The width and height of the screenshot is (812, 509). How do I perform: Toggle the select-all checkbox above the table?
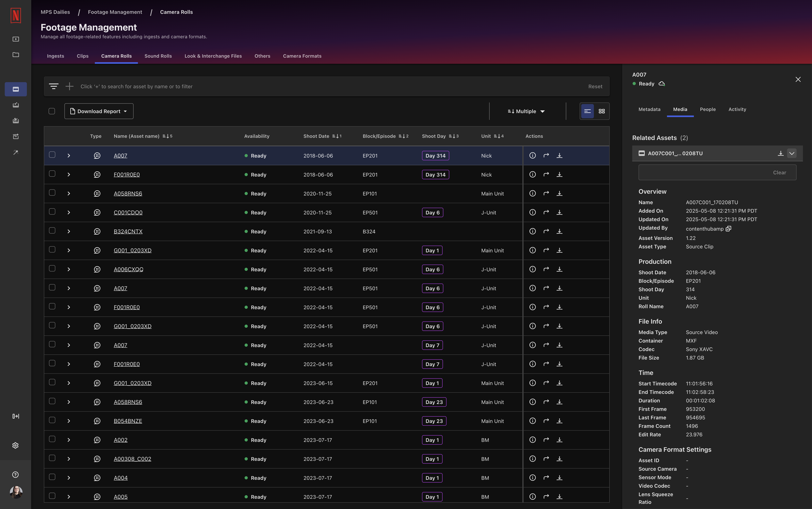52,111
